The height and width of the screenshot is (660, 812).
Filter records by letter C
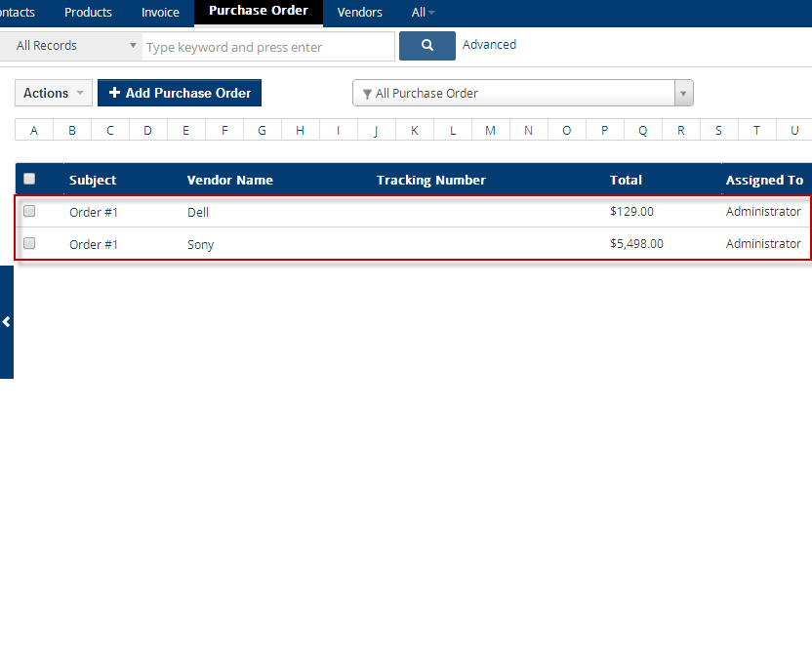point(110,130)
